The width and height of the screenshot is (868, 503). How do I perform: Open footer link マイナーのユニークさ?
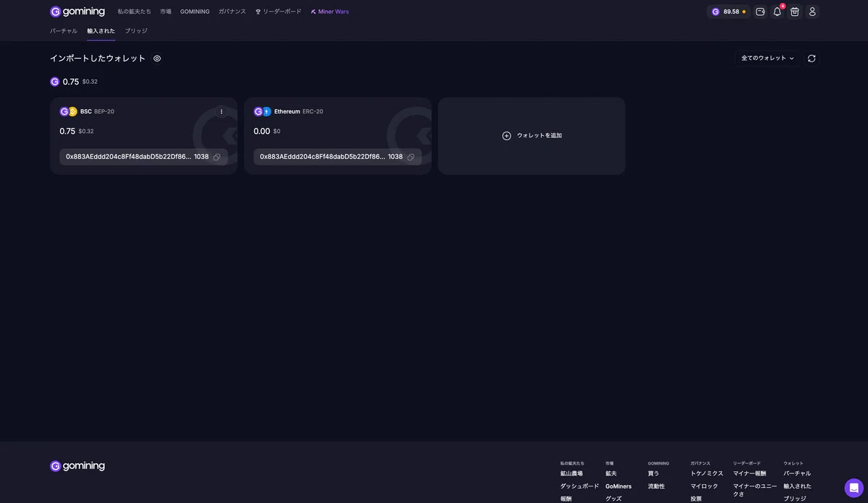click(x=754, y=490)
